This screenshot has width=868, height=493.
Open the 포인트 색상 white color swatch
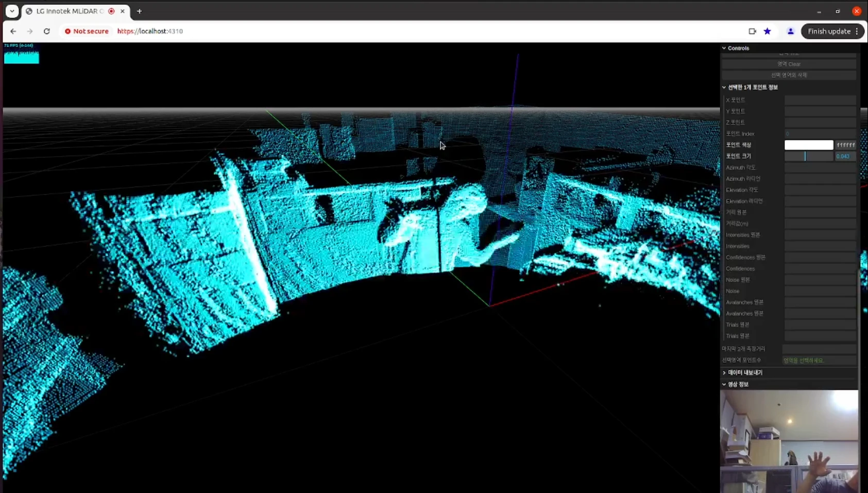pyautogui.click(x=808, y=145)
